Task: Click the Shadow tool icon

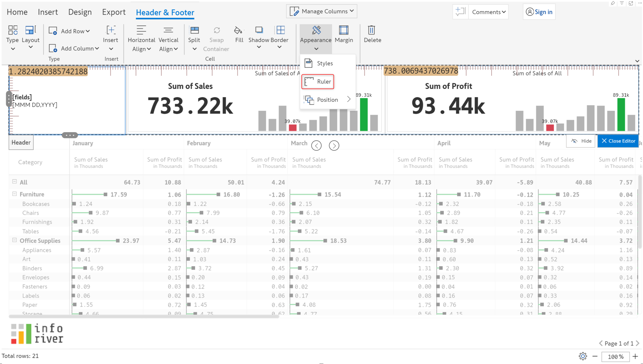Action: 259,30
